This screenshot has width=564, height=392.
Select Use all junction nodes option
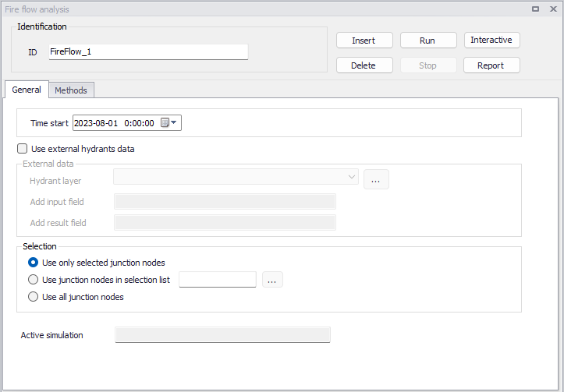33,297
